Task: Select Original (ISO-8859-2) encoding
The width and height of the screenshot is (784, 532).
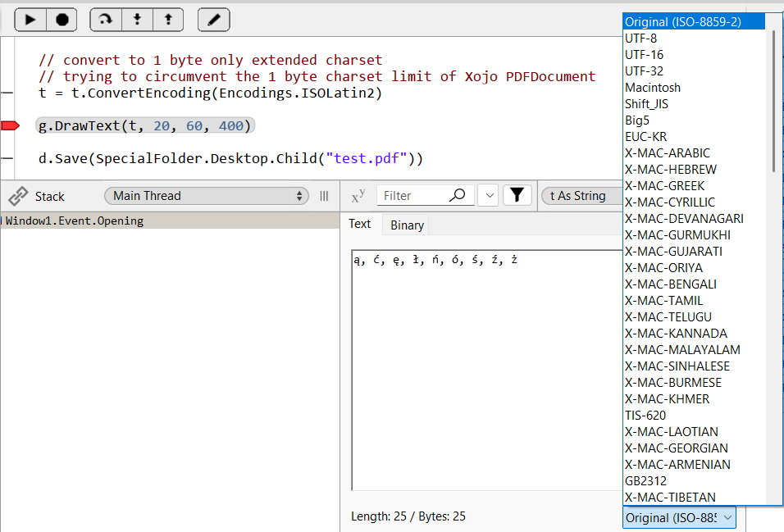Action: [694, 21]
